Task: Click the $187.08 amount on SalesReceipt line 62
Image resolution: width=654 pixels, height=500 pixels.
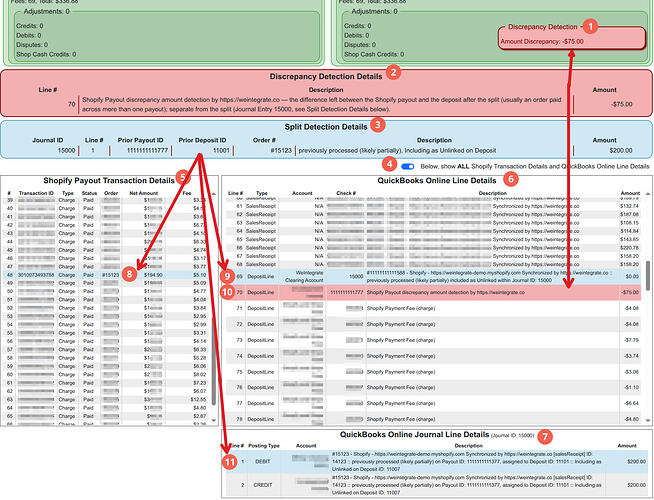Action: click(629, 214)
